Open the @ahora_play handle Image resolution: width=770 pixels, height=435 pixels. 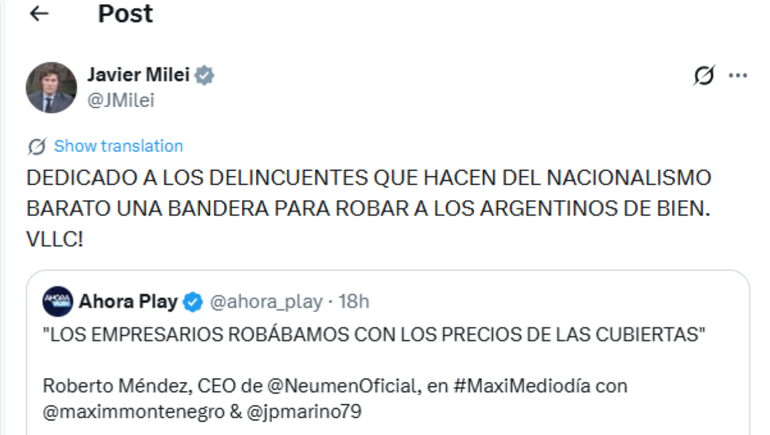[264, 301]
